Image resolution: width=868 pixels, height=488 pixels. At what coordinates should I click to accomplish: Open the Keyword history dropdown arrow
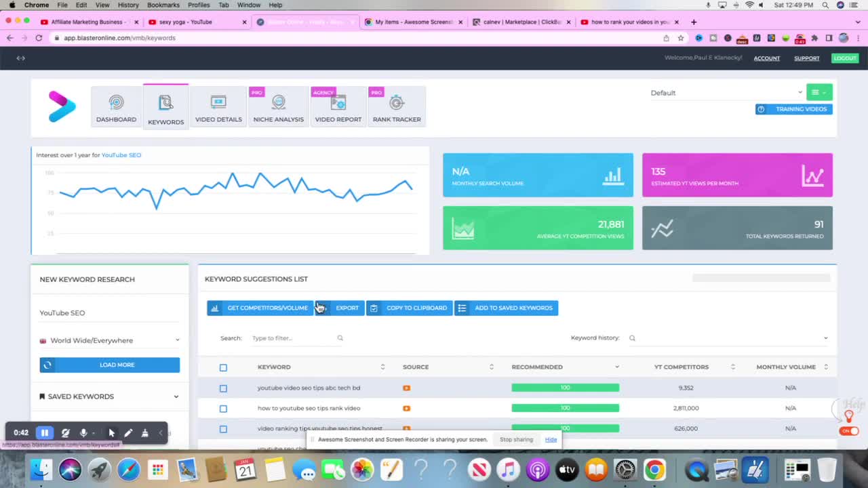click(x=825, y=338)
